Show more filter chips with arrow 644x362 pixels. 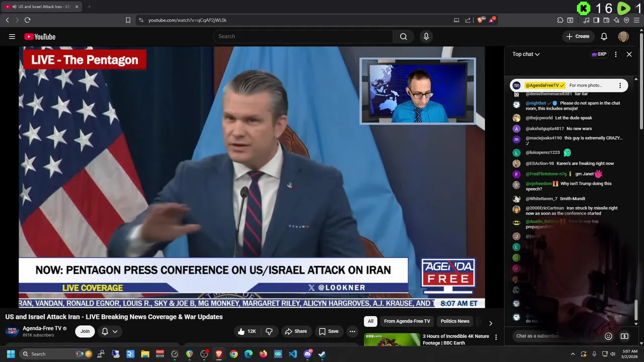491,323
